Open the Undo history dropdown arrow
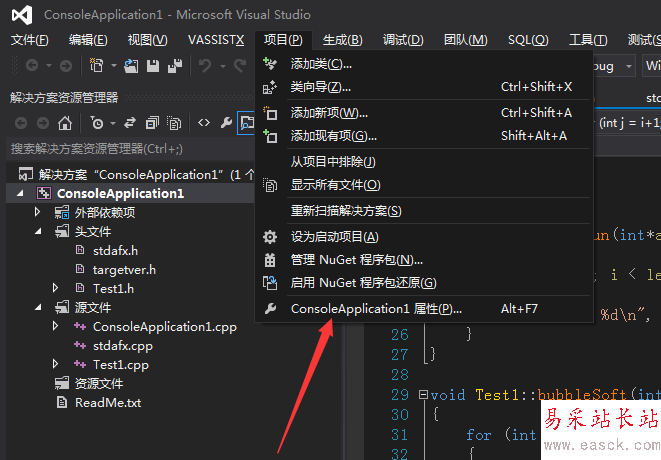Image resolution: width=661 pixels, height=460 pixels. click(223, 66)
